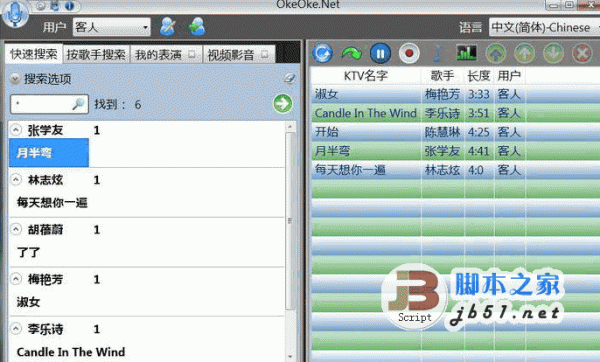Click the switch user icon with green arrow
This screenshot has height=362, width=600.
[197, 27]
